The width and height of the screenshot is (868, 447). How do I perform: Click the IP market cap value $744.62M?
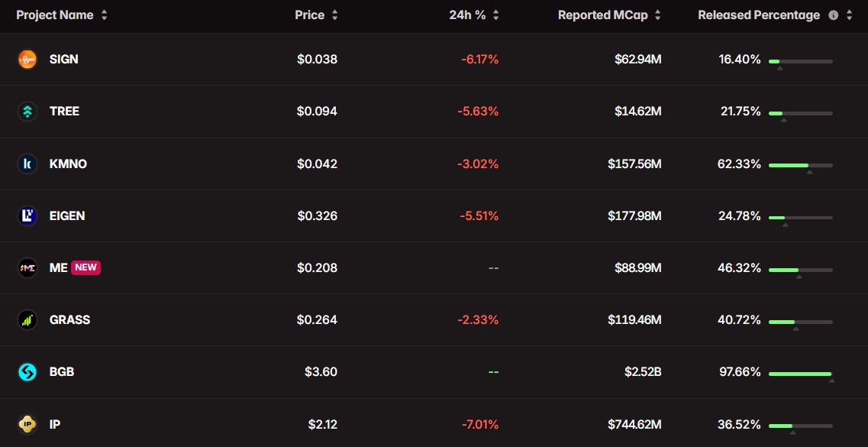[634, 424]
